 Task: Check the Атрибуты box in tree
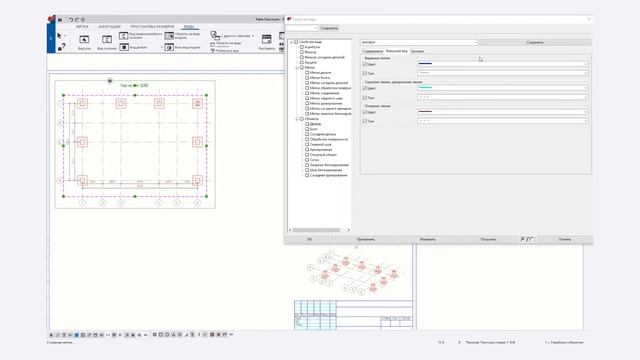pyautogui.click(x=302, y=47)
